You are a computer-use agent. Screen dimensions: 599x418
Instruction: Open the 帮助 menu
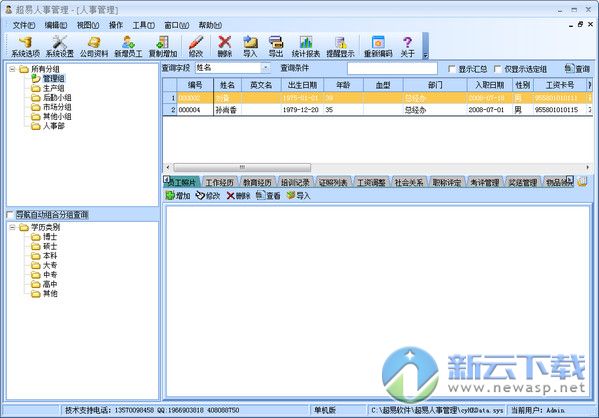[210, 25]
